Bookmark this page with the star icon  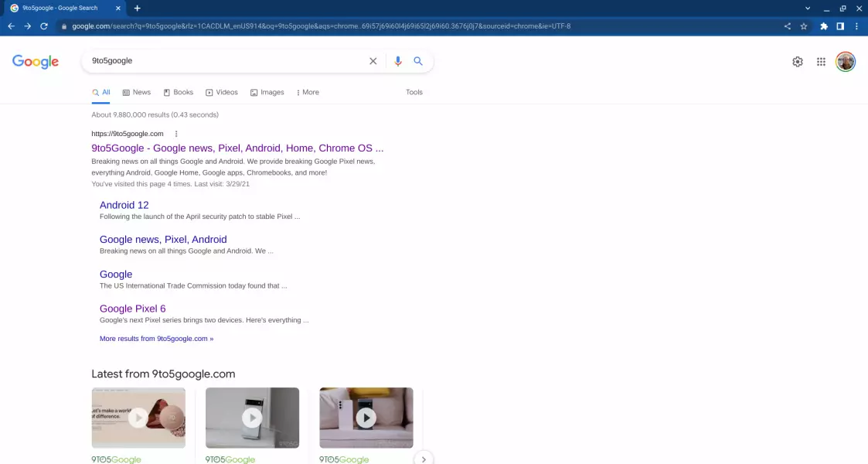(x=804, y=26)
